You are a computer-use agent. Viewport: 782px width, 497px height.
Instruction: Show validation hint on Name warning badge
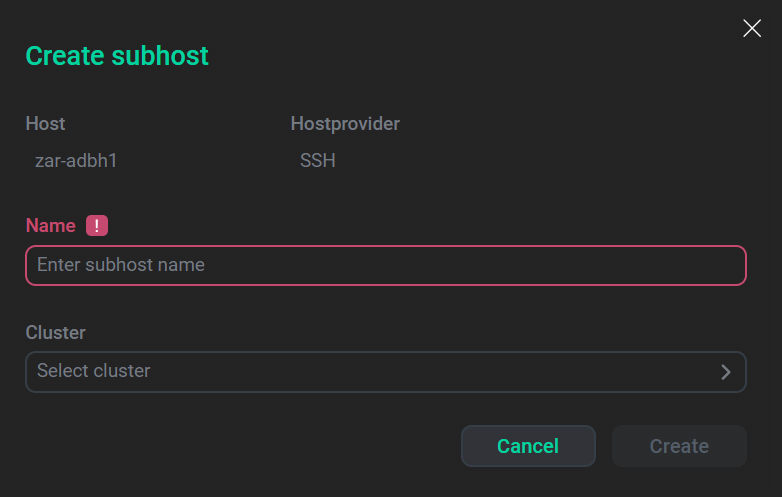(96, 226)
